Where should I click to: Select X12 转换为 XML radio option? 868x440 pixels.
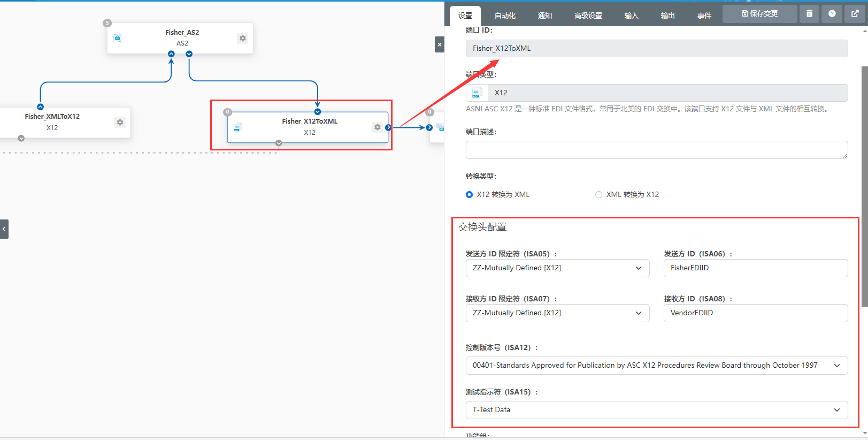point(470,195)
